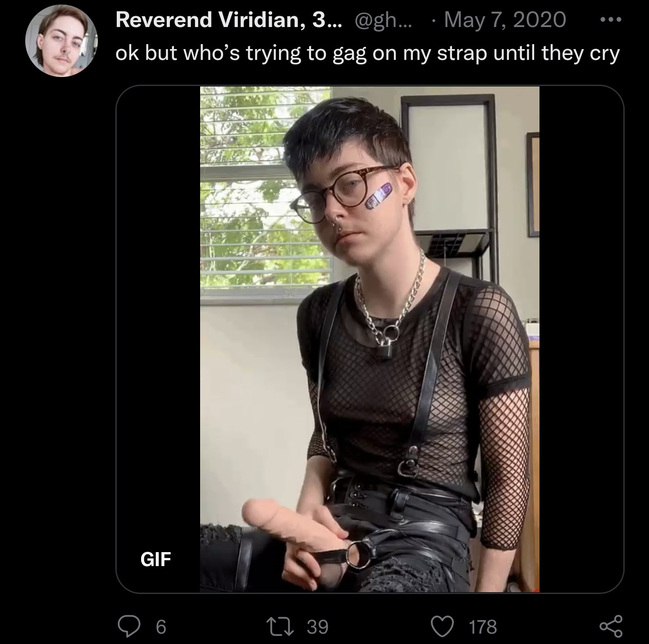Viewport: 649px width, 644px height.
Task: Click the display name Reverend Viridian
Action: [229, 20]
